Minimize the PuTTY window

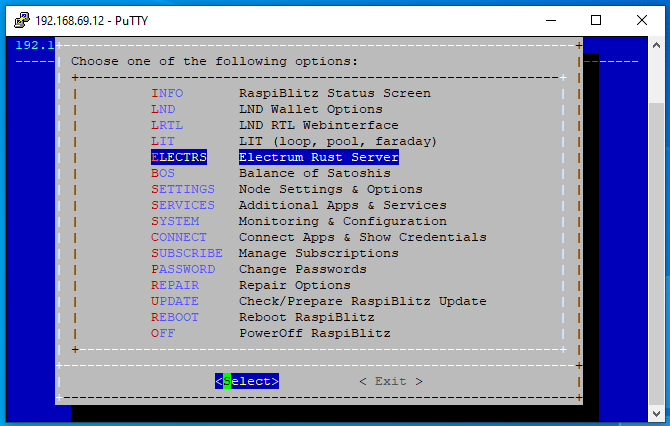pyautogui.click(x=551, y=20)
